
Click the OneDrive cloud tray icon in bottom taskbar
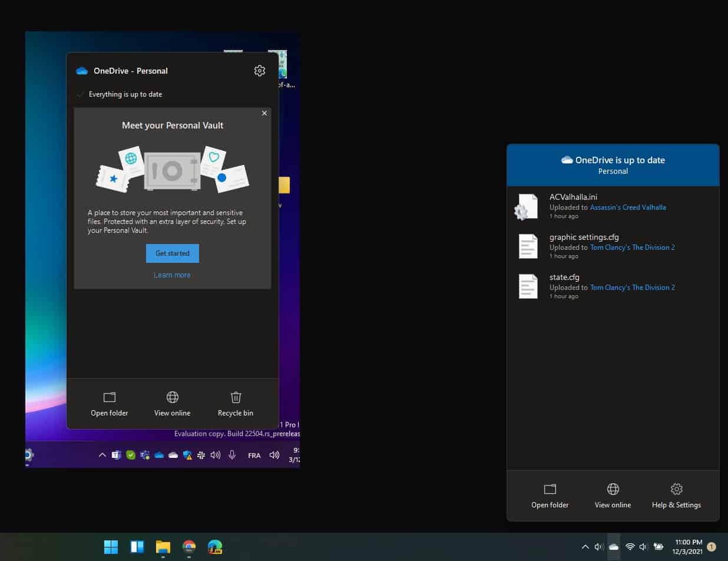tap(614, 547)
